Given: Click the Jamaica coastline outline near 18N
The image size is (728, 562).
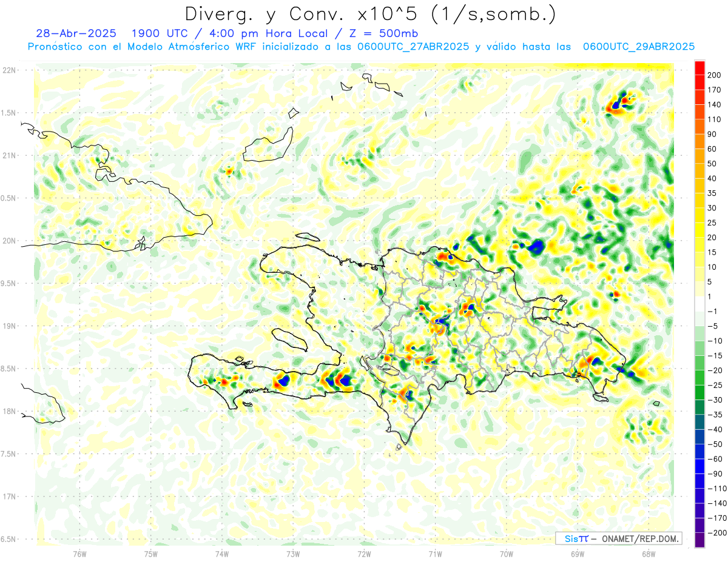Looking at the screenshot, I should (42, 403).
